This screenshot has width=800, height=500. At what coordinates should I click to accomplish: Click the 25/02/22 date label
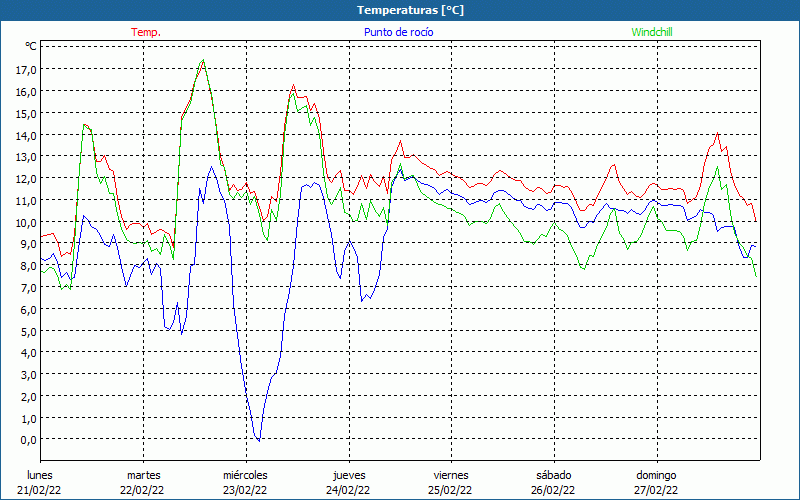451,490
